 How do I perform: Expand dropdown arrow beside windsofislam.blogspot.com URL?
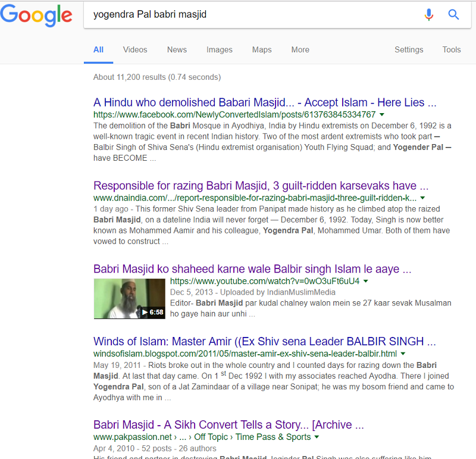click(403, 354)
